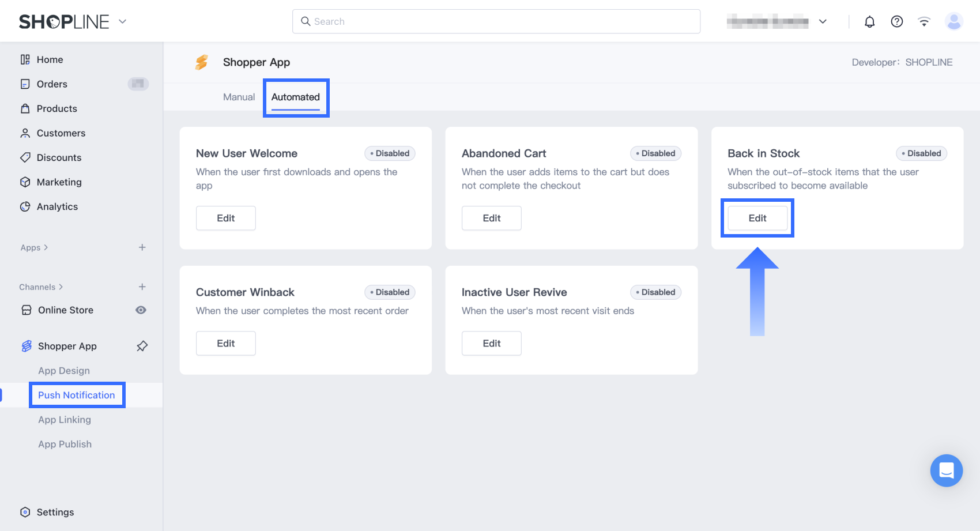Click the Disabled badge on Abandoned Cart
This screenshot has height=531, width=980.
point(655,153)
